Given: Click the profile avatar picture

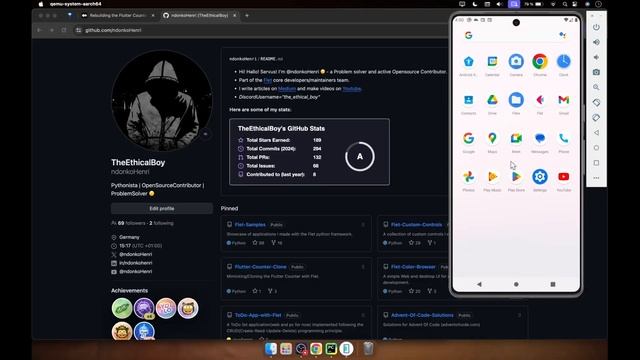Looking at the screenshot, I should click(x=162, y=100).
